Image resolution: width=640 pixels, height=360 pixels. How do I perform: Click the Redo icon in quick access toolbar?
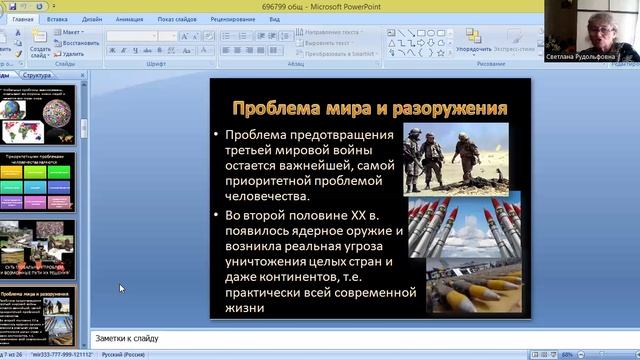[x=39, y=7]
